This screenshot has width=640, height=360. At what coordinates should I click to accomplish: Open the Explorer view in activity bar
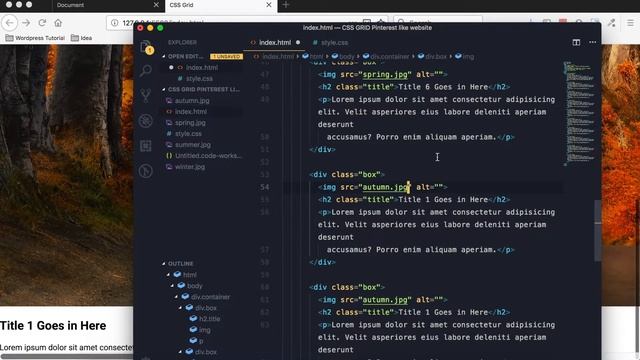146,47
